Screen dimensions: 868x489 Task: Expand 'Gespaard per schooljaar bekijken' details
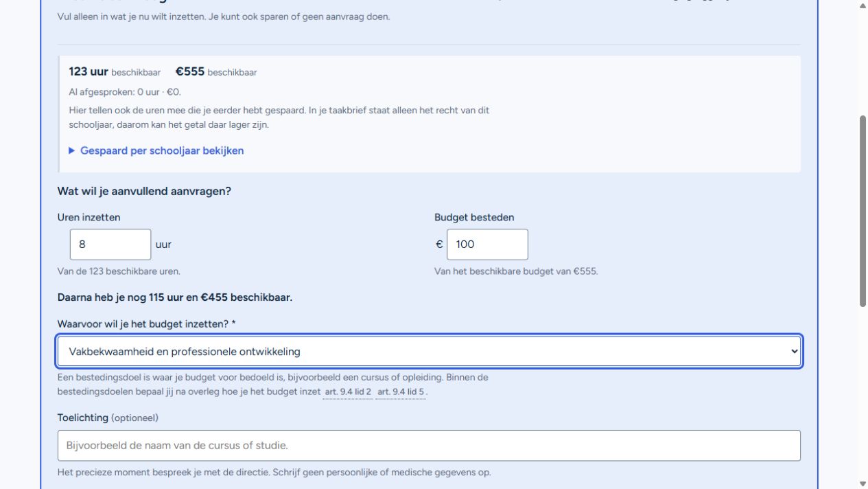(x=156, y=150)
